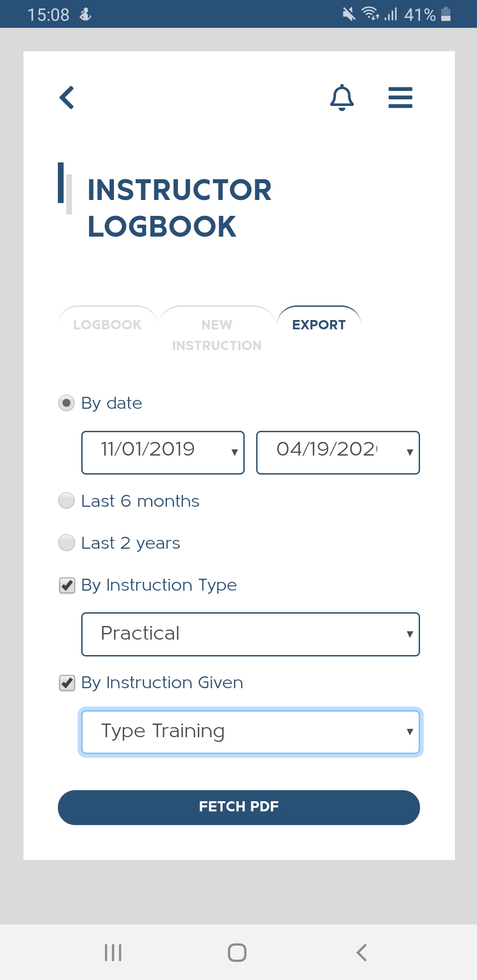The width and height of the screenshot is (477, 980).
Task: Open the end date 04/19 dropdown
Action: [x=338, y=452]
